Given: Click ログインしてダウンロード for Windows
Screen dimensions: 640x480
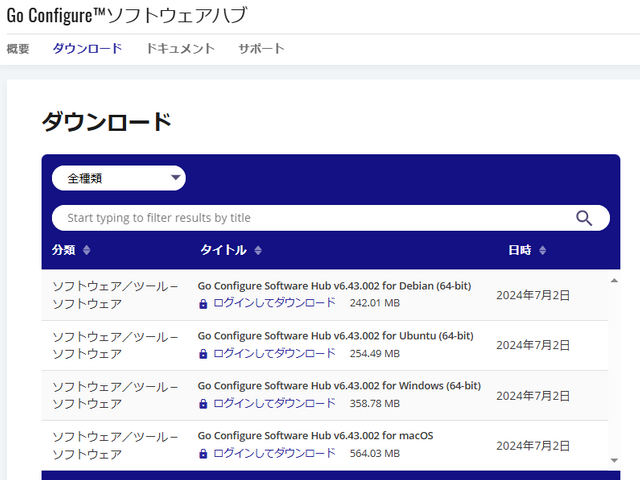Looking at the screenshot, I should coord(274,403).
